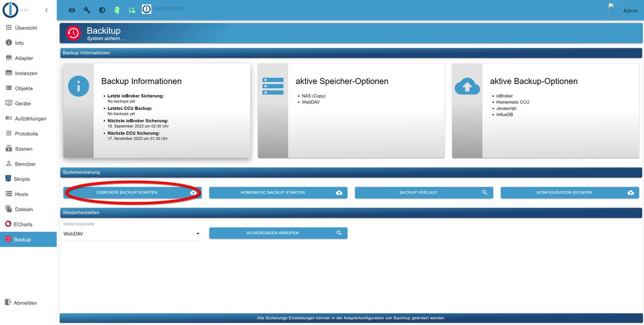Open Dateien in the sidebar
The height and width of the screenshot is (325, 644).
(x=28, y=209)
